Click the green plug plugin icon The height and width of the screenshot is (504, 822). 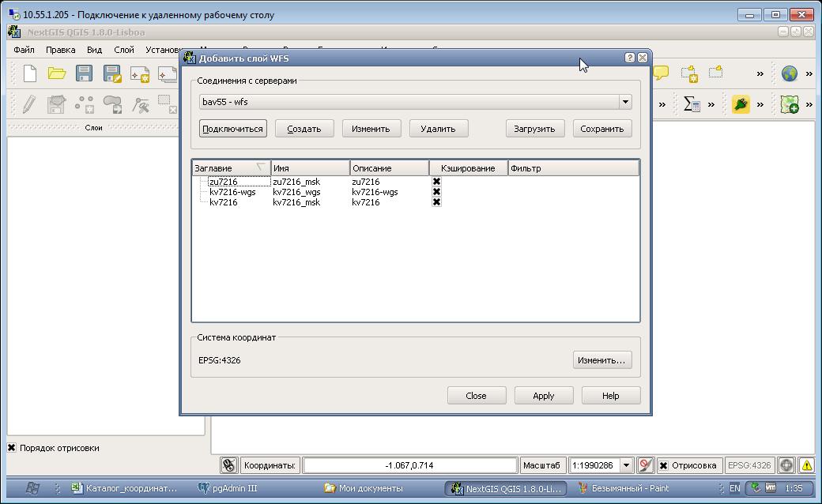(x=741, y=104)
